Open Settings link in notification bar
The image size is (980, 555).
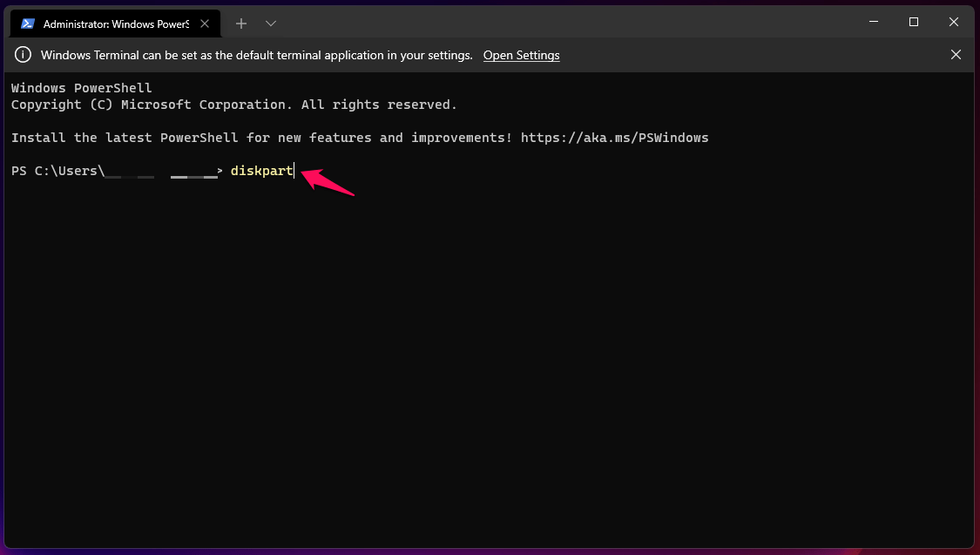coord(521,55)
